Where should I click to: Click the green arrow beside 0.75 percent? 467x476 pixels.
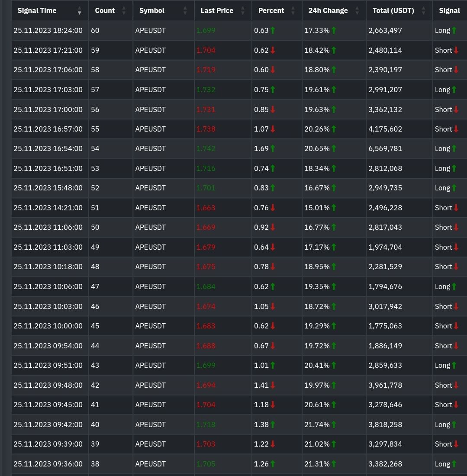[273, 90]
